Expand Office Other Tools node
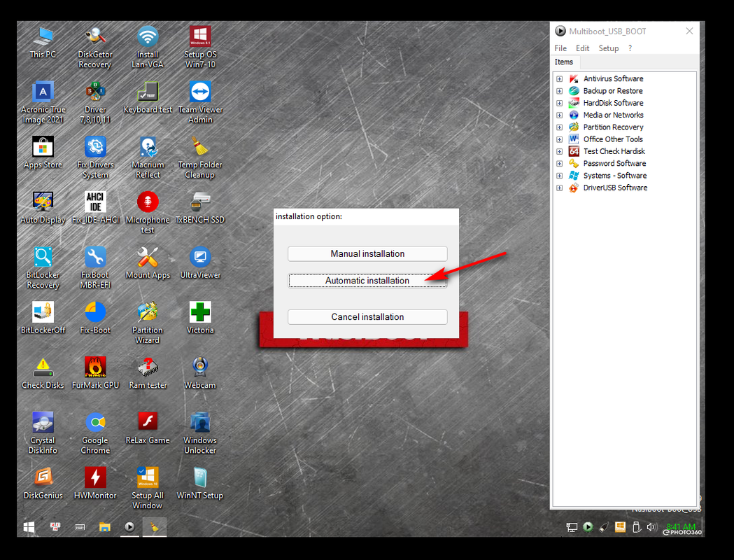This screenshot has width=734, height=560. tap(559, 139)
